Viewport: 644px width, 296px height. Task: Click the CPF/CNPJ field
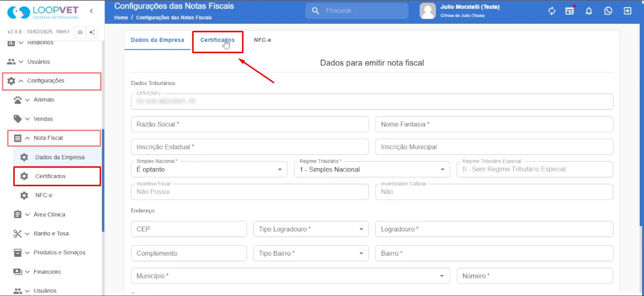pyautogui.click(x=372, y=102)
